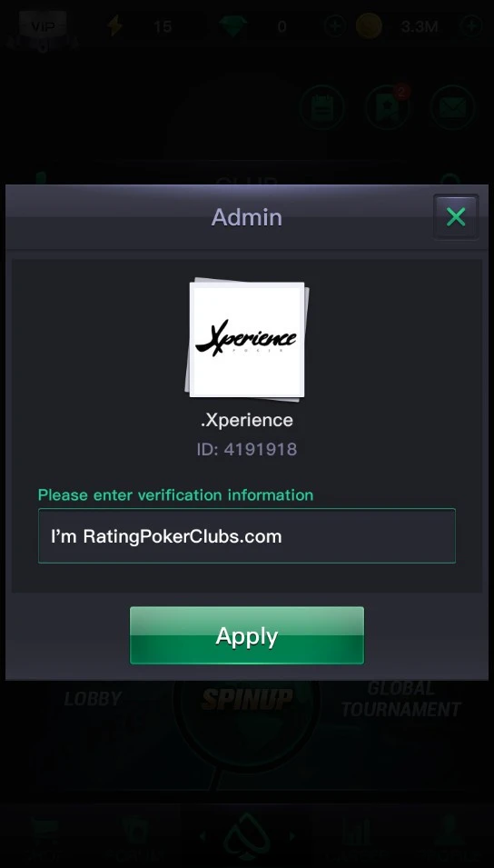Focus the verification information text field

pos(247,536)
